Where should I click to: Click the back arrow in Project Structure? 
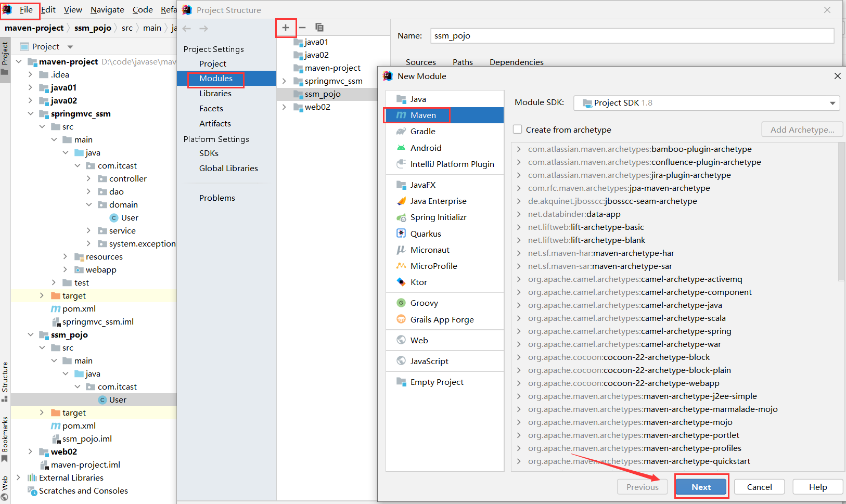[187, 29]
